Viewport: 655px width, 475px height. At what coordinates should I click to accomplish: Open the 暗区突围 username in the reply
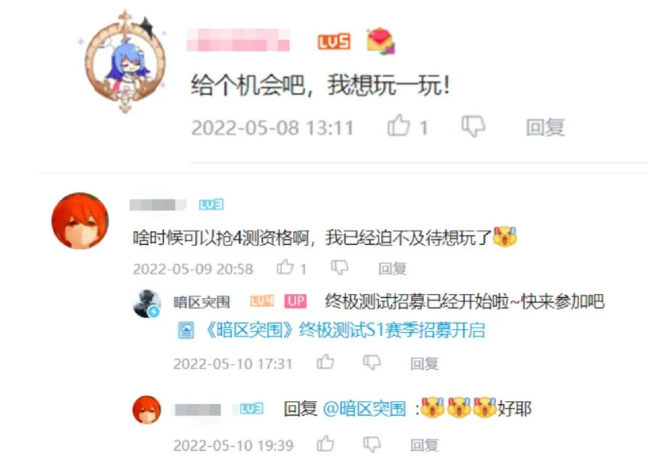[x=202, y=302]
